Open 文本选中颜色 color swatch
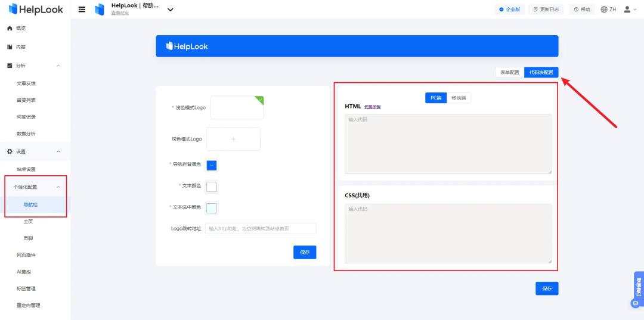The height and width of the screenshot is (320, 644). click(212, 209)
